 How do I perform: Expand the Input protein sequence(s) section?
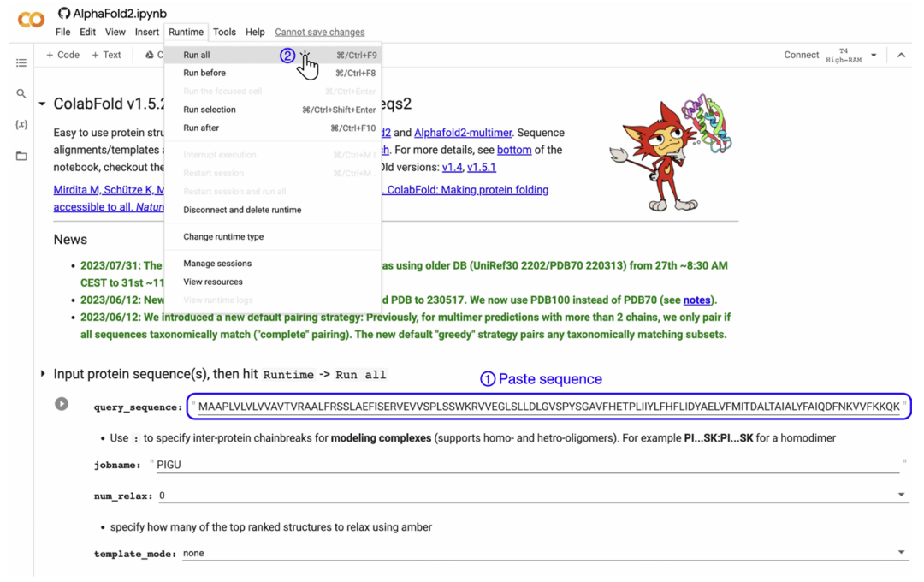[x=43, y=374]
